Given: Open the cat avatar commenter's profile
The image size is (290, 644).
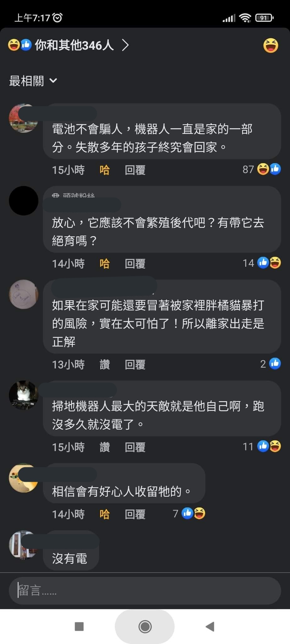Looking at the screenshot, I should coord(24,395).
